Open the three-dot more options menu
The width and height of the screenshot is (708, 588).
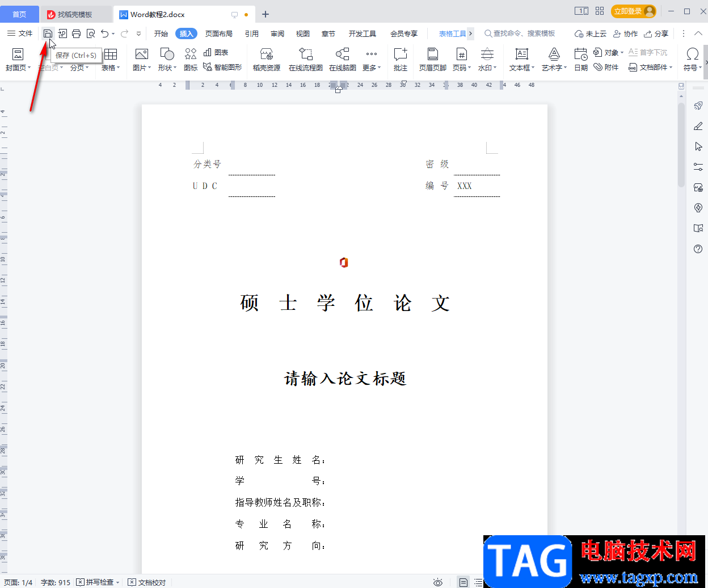click(684, 33)
